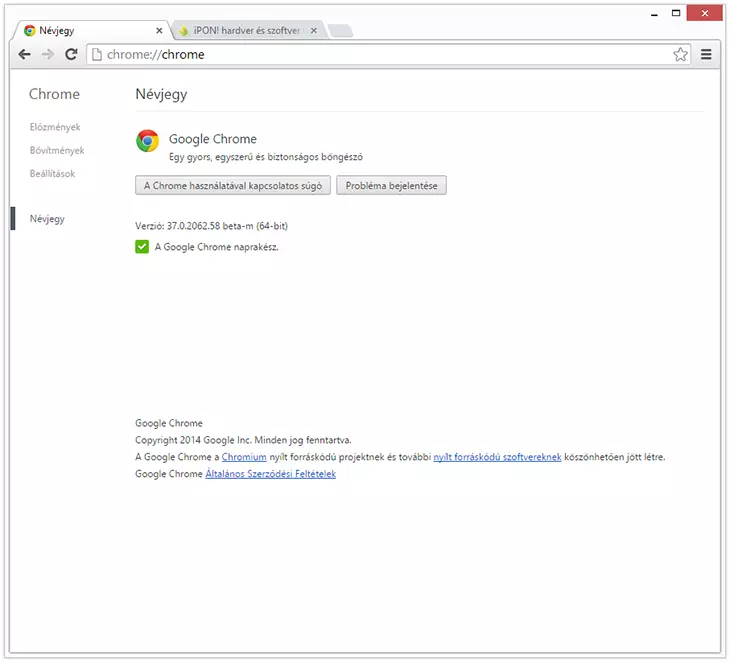Open a new tab
This screenshot has width=730, height=663.
[x=340, y=31]
